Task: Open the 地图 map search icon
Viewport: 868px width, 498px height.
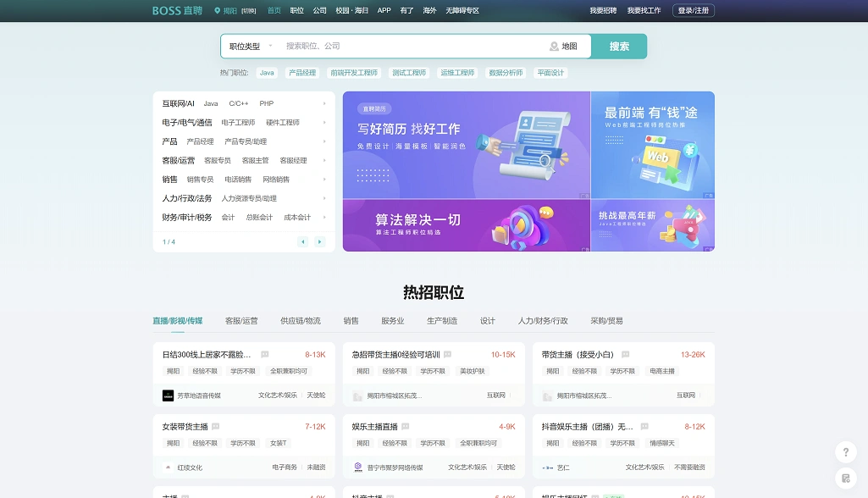Action: pos(555,47)
